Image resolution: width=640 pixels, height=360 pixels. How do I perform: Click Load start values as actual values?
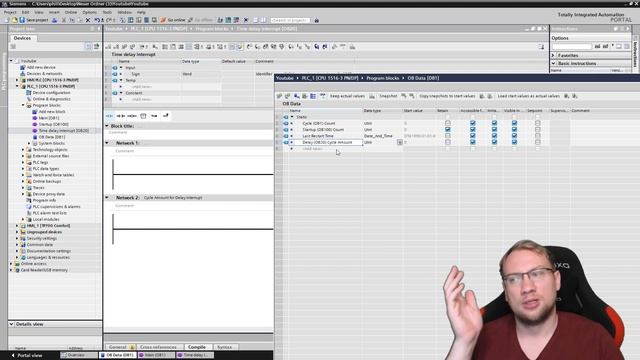pos(529,96)
